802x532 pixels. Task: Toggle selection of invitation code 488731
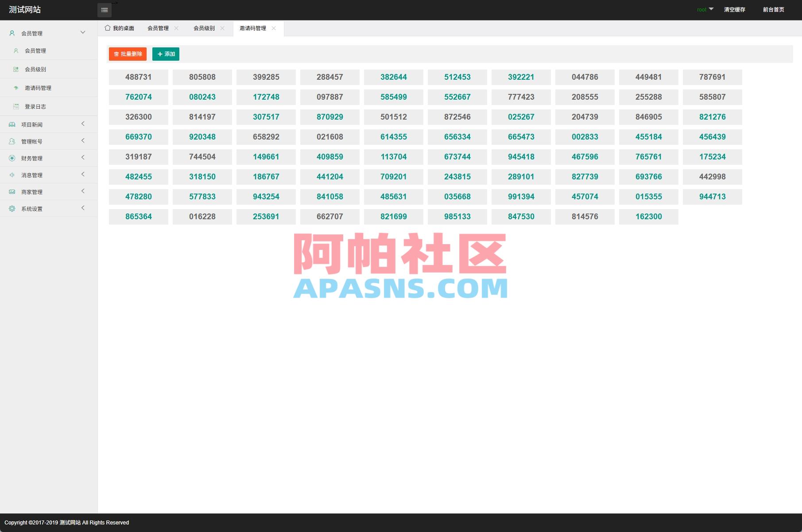[138, 77]
